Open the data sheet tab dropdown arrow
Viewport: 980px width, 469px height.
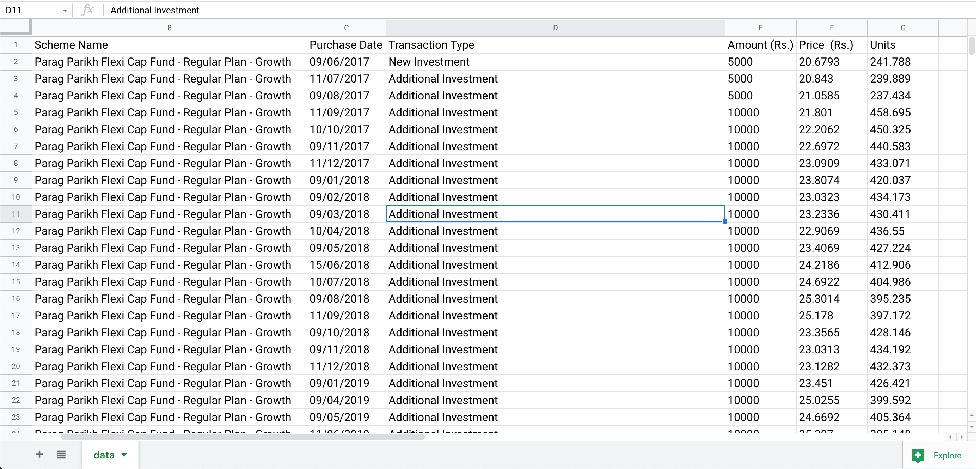pos(124,455)
